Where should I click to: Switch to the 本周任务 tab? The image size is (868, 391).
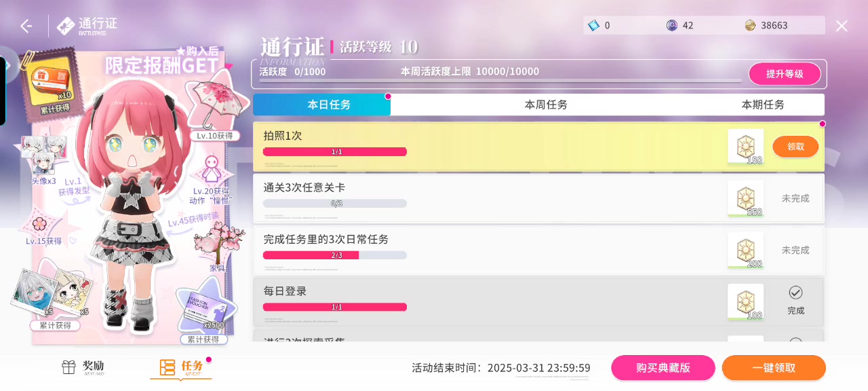[x=546, y=105]
